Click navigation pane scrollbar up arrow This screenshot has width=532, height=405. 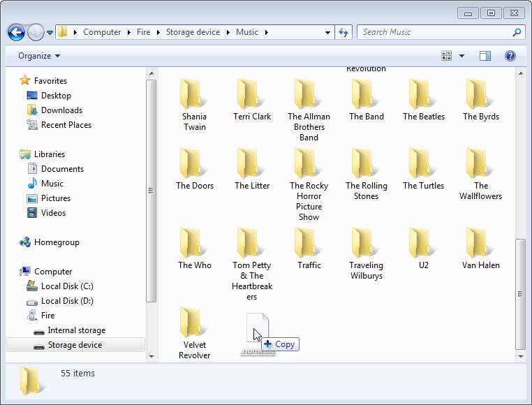click(152, 73)
